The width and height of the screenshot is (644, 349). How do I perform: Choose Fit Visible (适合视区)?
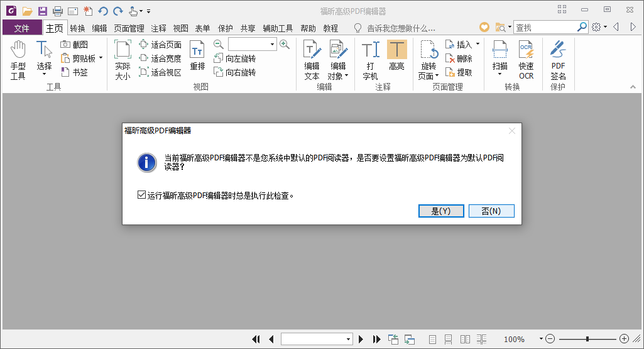click(x=160, y=72)
